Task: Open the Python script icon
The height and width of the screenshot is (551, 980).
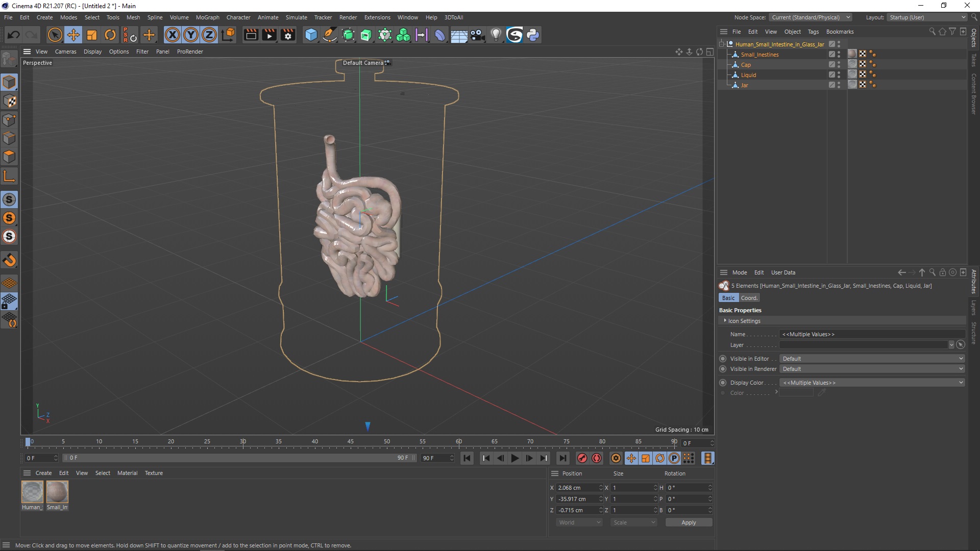Action: pos(533,35)
